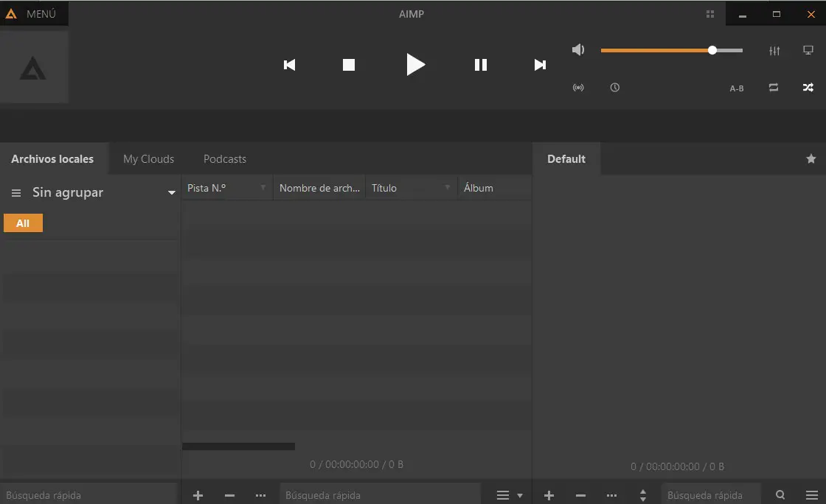Image resolution: width=826 pixels, height=504 pixels.
Task: Open the Pista N.º column filter arrow
Action: [263, 188]
